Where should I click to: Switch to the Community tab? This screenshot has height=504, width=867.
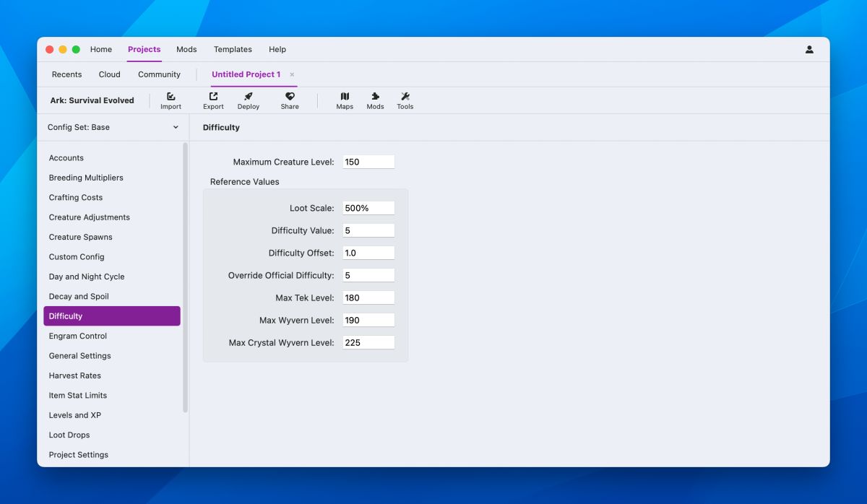point(159,74)
